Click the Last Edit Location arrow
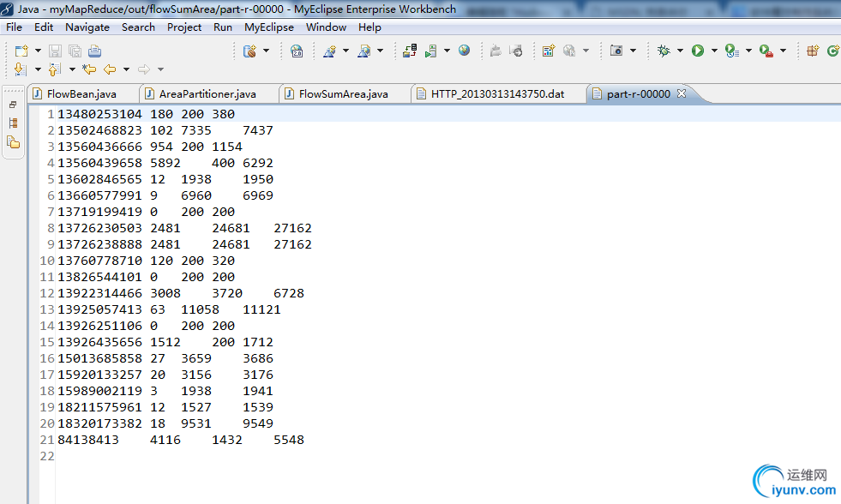The image size is (841, 504). pyautogui.click(x=89, y=69)
